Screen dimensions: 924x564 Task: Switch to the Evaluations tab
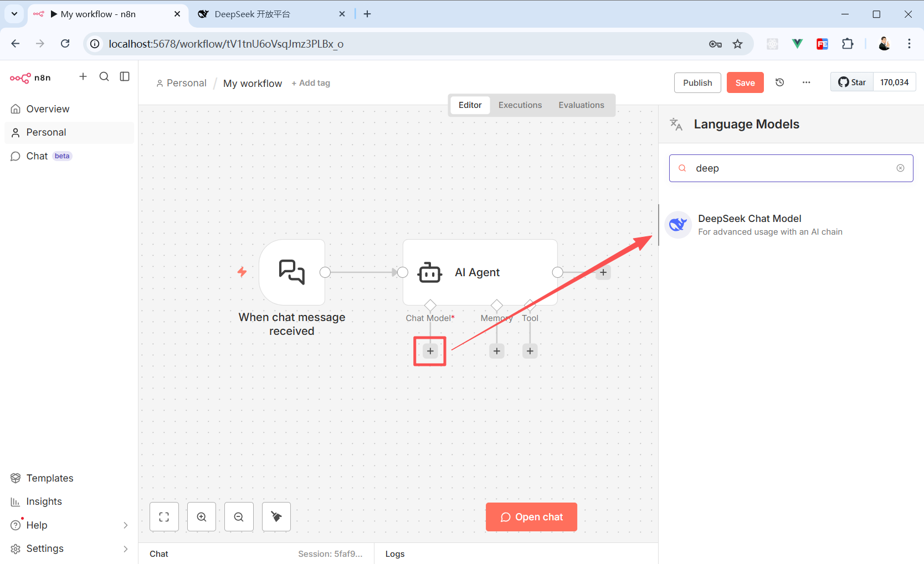[581, 105]
